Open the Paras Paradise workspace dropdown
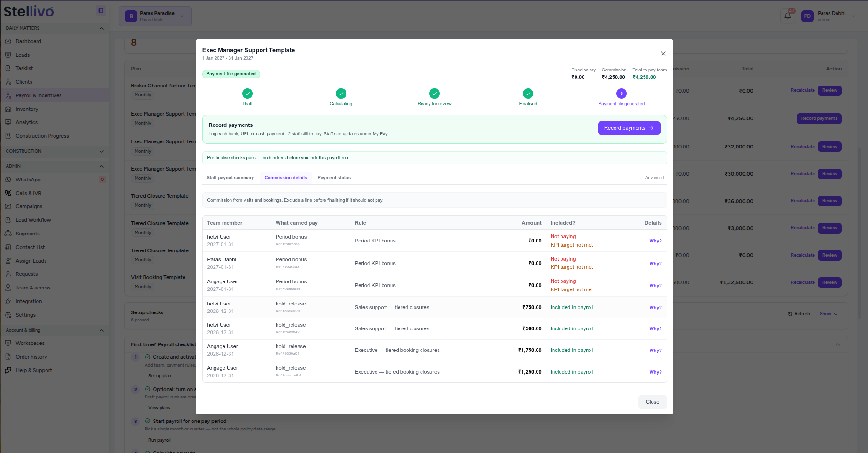Screen dimensions: 868x453 pos(155,16)
